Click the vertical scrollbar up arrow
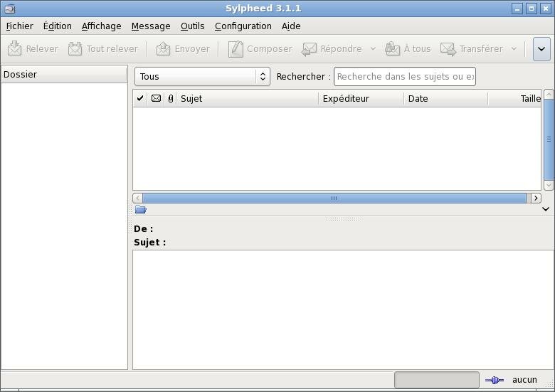555x392 pixels. pyautogui.click(x=549, y=94)
